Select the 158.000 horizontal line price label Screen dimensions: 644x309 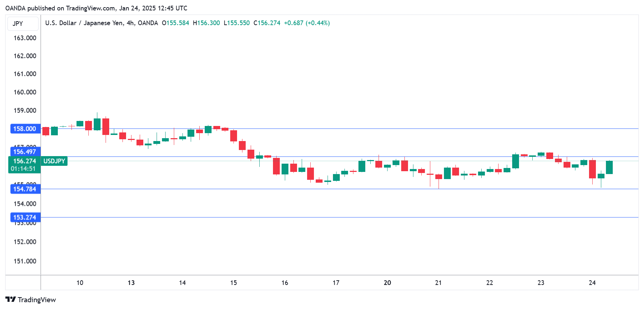(25, 129)
